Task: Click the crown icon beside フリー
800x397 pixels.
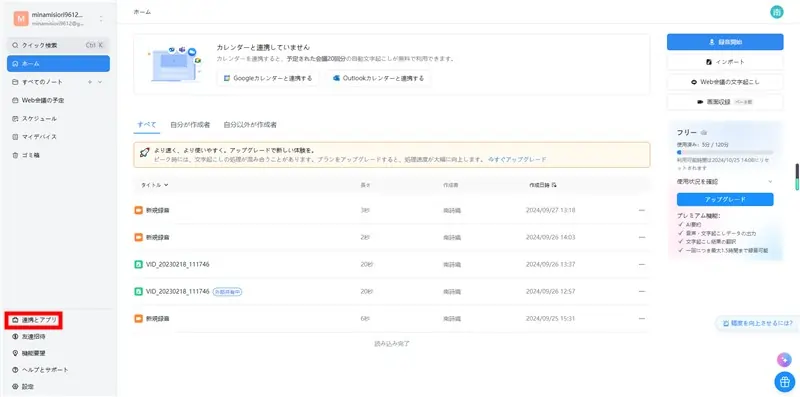Action: click(x=704, y=133)
